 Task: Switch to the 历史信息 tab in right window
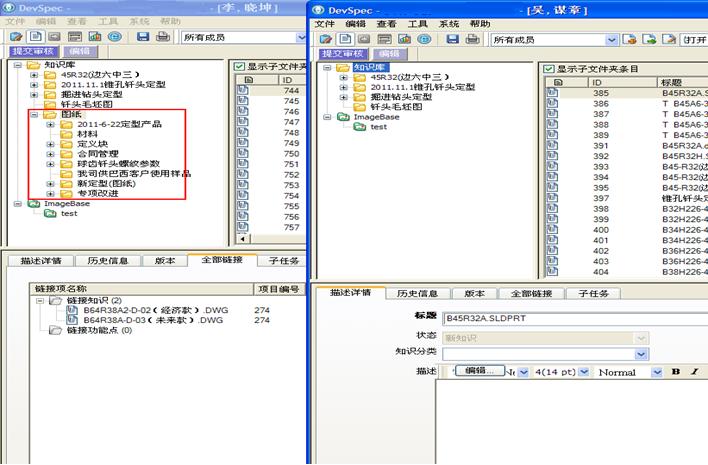(x=417, y=294)
